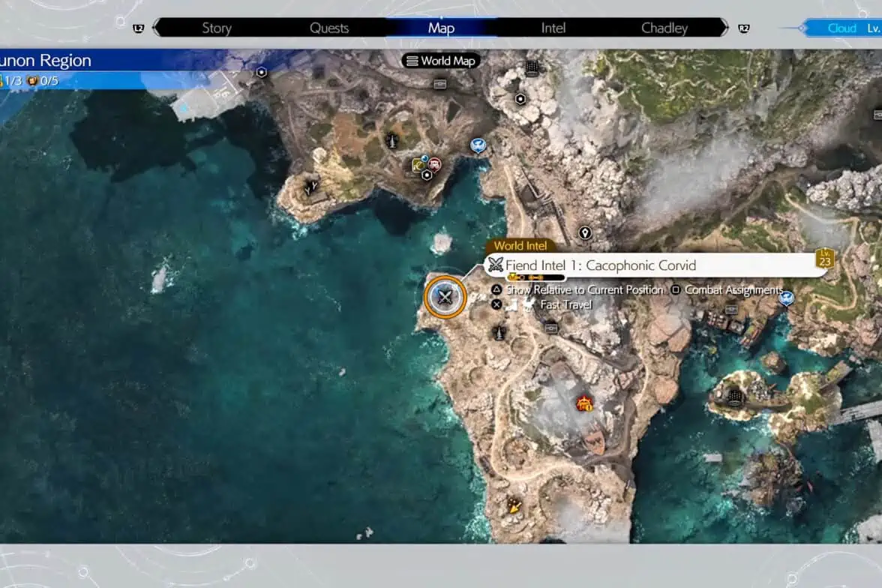Activate Fast Travel to the fiend intel
This screenshot has height=588, width=882.
(565, 304)
